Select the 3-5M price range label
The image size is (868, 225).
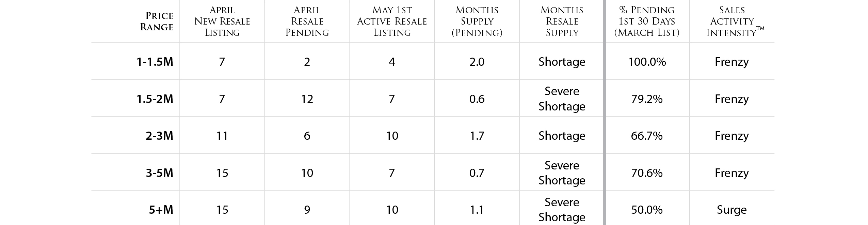click(x=159, y=173)
